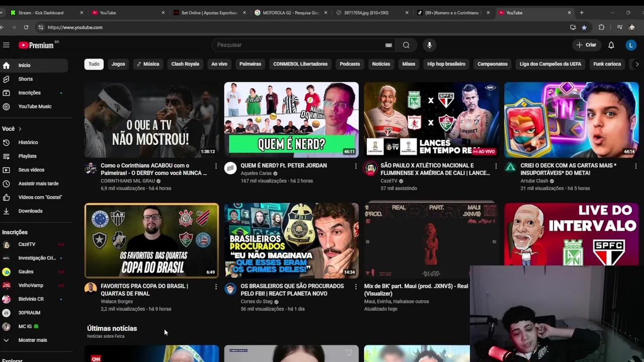Open Bielvinis CR subscription
This screenshot has height=362, width=644.
(x=34, y=299)
